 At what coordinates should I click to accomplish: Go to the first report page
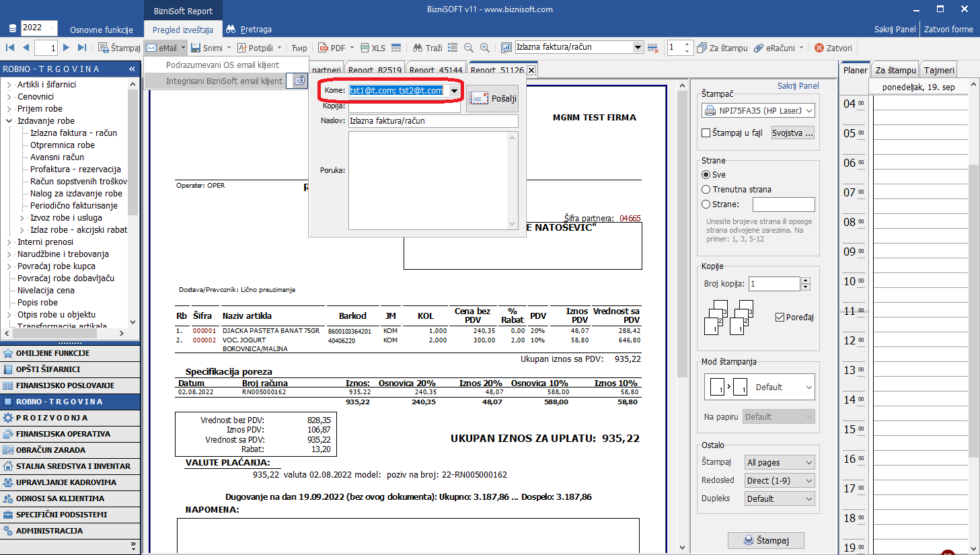[10, 48]
